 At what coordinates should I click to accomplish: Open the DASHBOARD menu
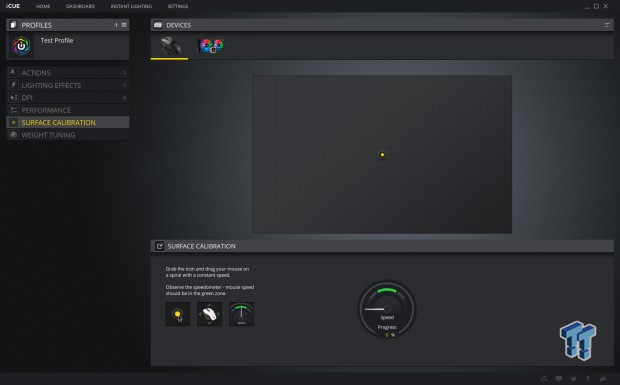[x=80, y=6]
